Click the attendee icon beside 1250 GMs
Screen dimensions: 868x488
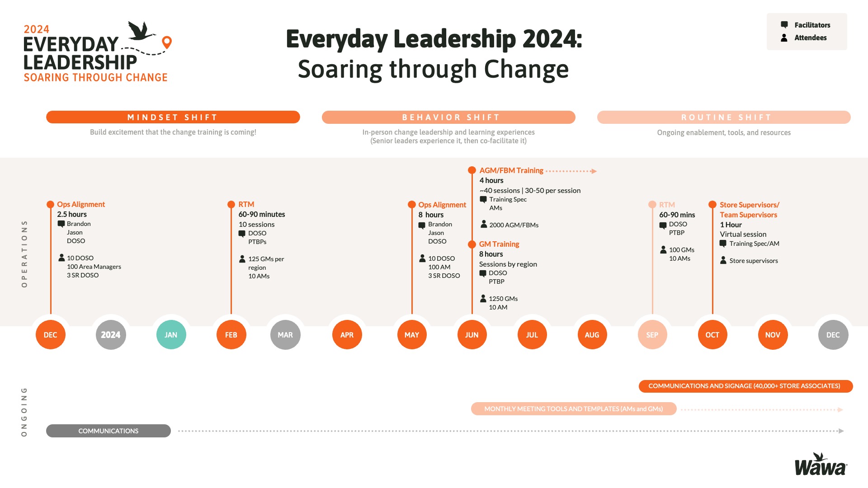click(483, 298)
